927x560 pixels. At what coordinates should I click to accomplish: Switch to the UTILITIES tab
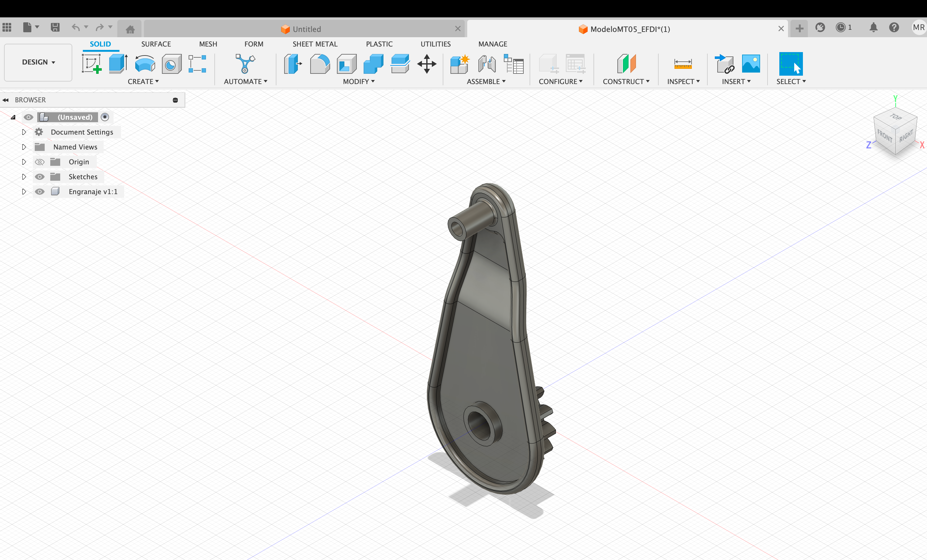pos(435,44)
